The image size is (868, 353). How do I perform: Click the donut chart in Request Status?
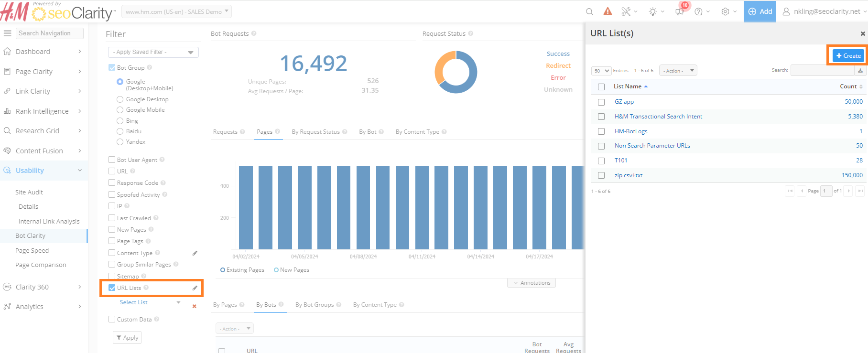pos(456,72)
